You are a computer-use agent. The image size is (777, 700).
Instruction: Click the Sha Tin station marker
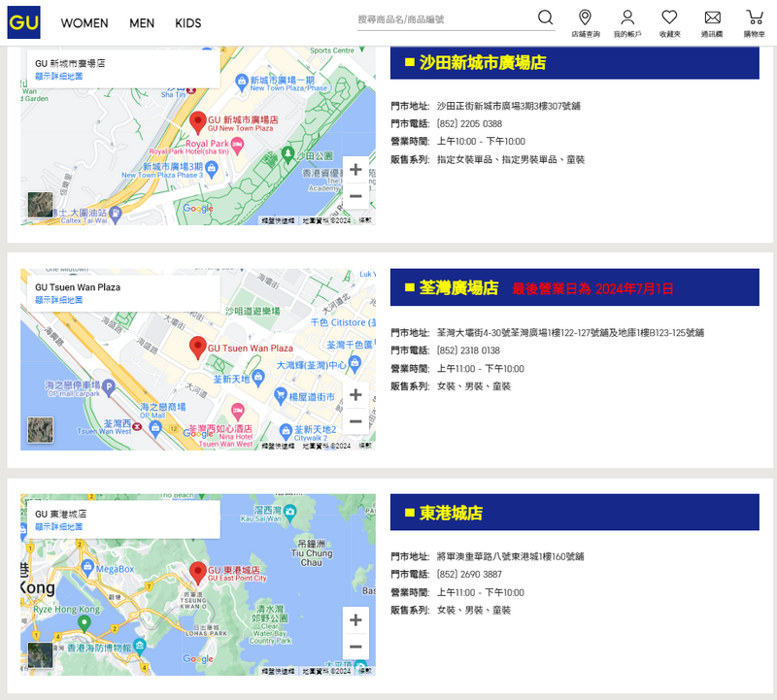click(x=190, y=90)
